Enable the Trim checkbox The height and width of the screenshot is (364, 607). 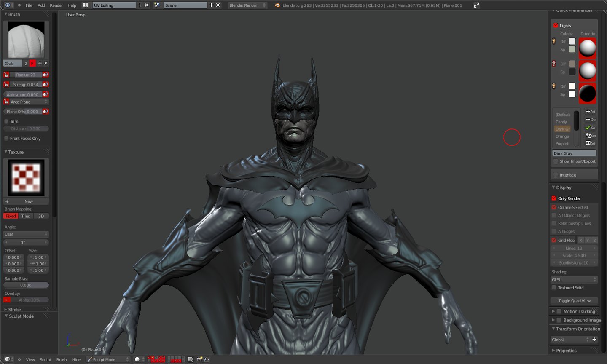click(6, 121)
